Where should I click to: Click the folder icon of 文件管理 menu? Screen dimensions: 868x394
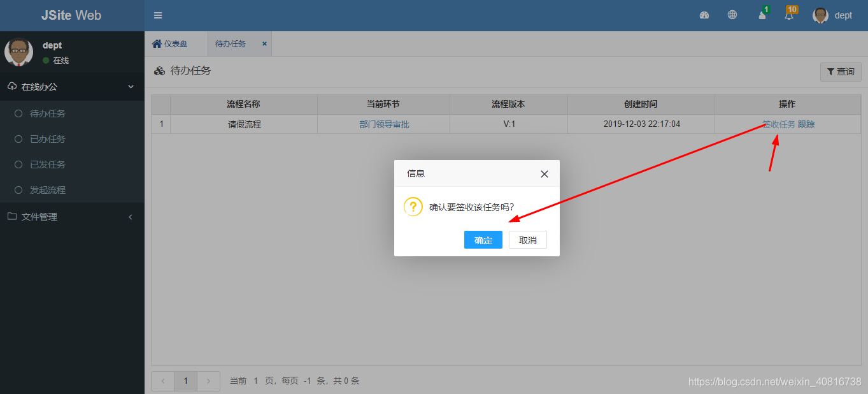click(x=12, y=217)
